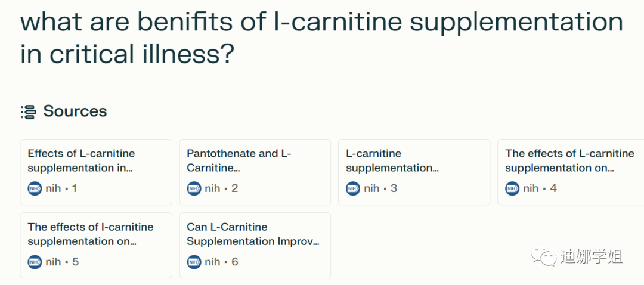The image size is (644, 285).
Task: Open 'Effects of L-carnitine supplementation in' source
Action: tap(96, 161)
